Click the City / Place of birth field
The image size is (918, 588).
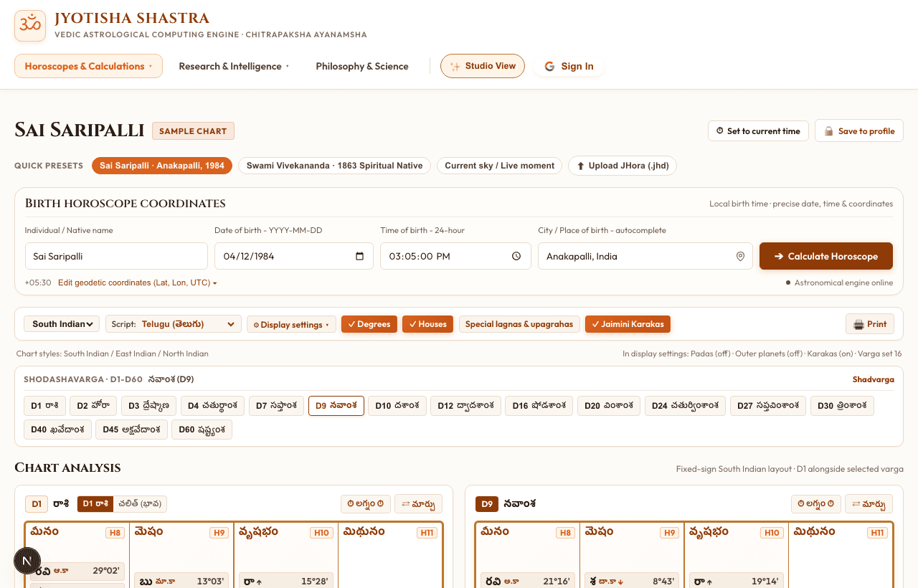645,256
